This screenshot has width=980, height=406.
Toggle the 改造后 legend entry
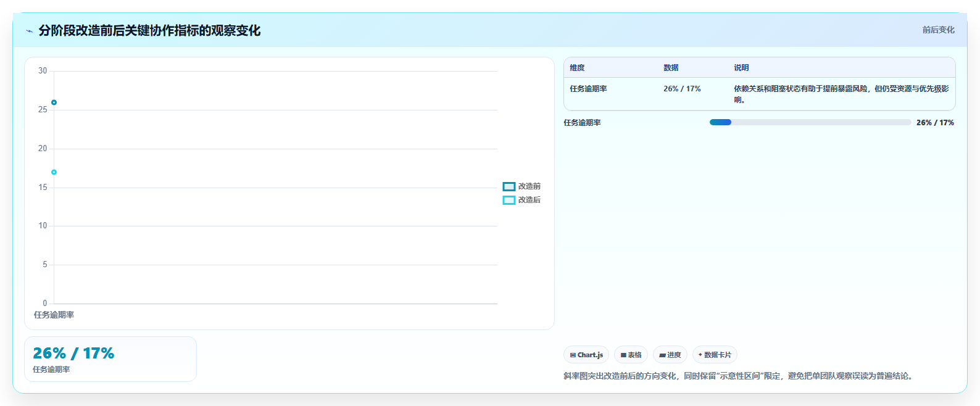point(521,200)
